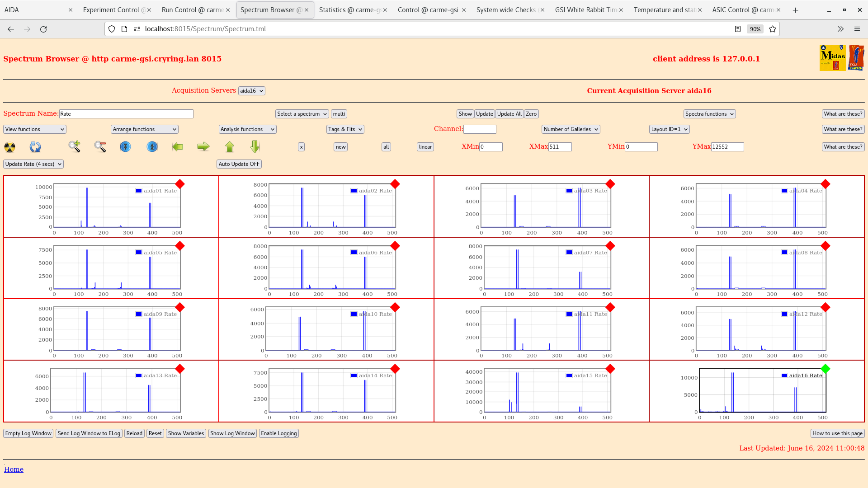
Task: Toggle the Auto Update OFF button
Action: coord(239,164)
